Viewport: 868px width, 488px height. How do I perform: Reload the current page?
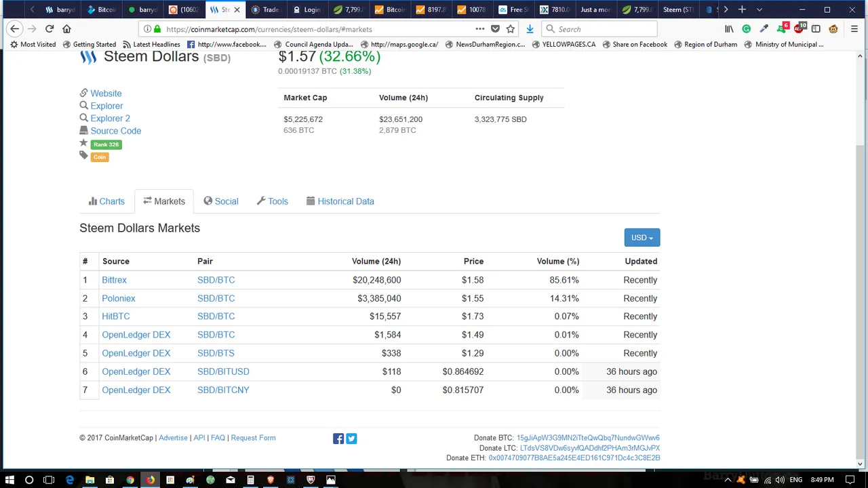(50, 29)
